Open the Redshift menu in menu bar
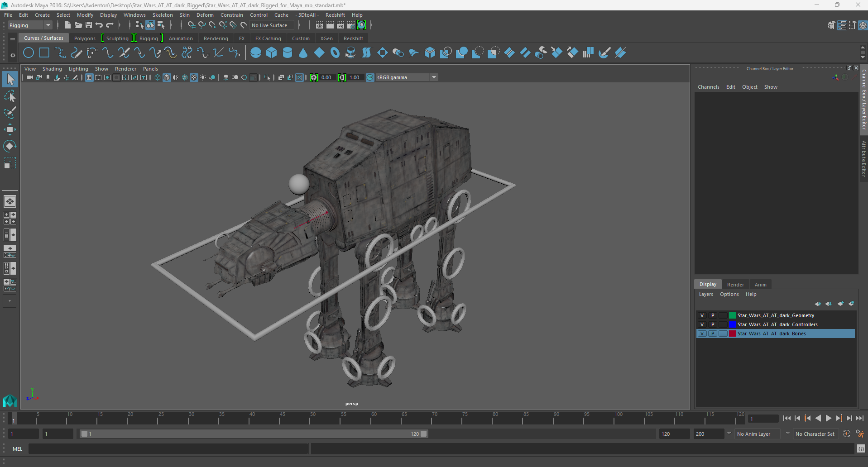 (335, 15)
